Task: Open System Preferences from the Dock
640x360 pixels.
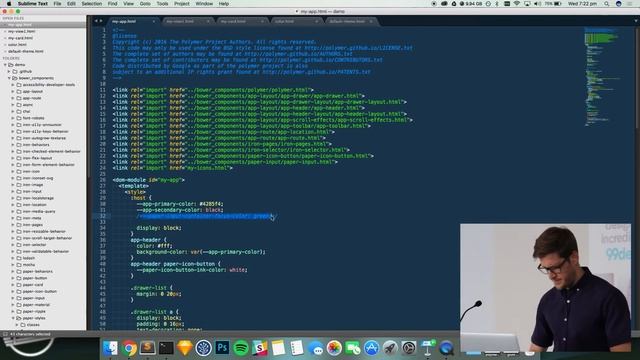Action: 409,348
